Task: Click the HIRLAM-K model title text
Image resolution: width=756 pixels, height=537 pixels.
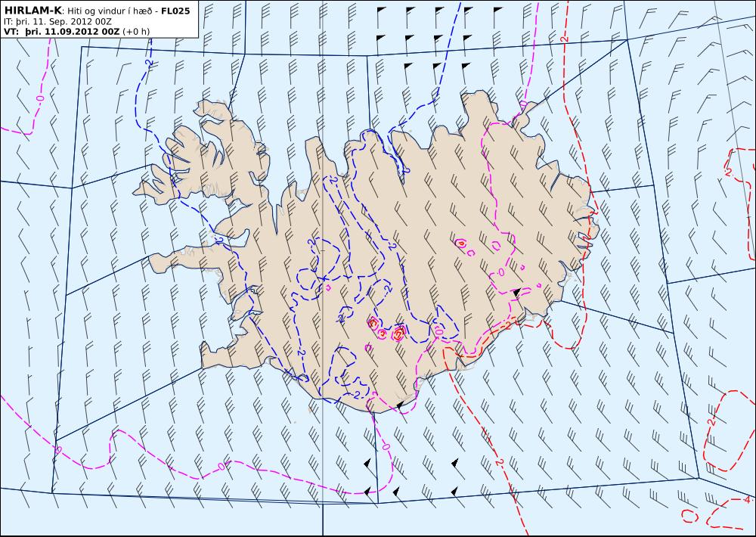Action: point(32,11)
